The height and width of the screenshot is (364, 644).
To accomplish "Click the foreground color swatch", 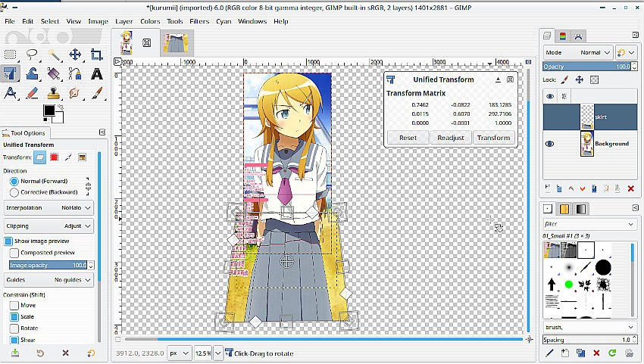I will point(49,111).
